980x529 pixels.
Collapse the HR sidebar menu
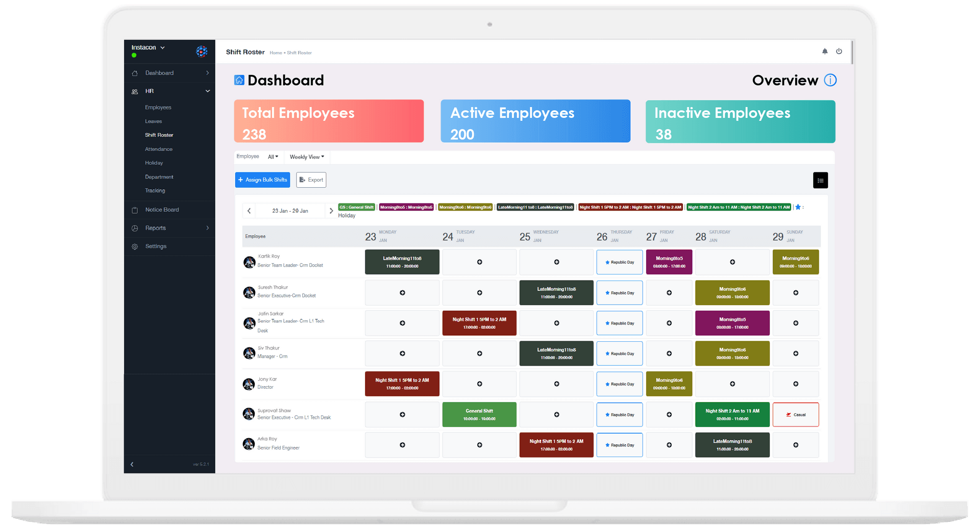(169, 91)
